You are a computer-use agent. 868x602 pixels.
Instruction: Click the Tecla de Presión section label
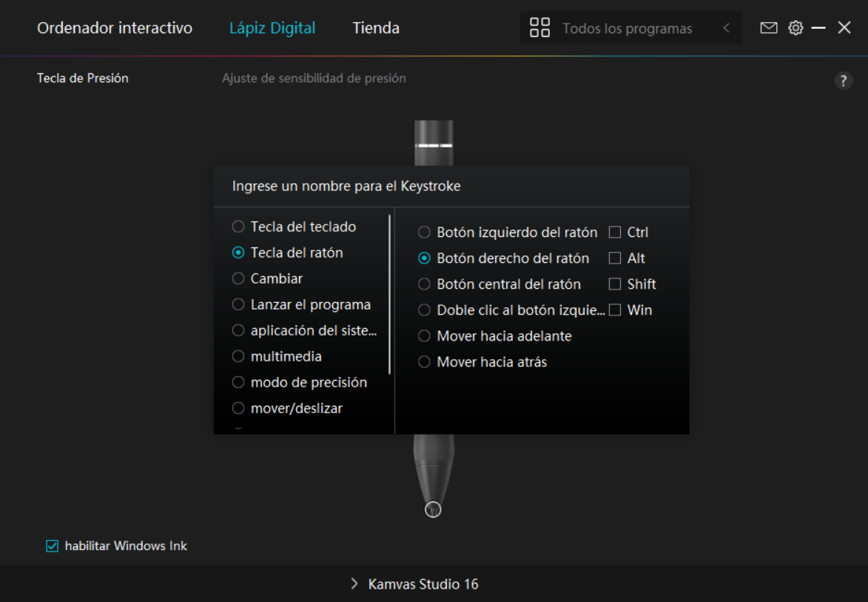[x=83, y=78]
